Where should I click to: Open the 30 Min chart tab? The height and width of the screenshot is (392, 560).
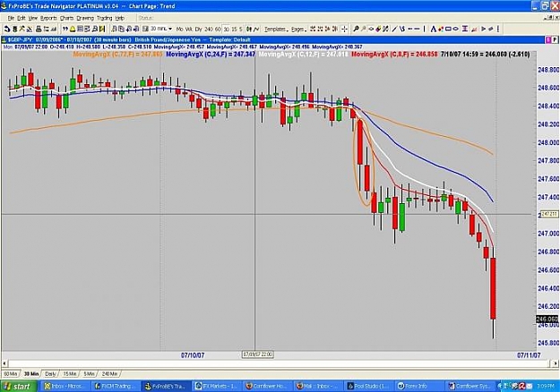(31, 374)
